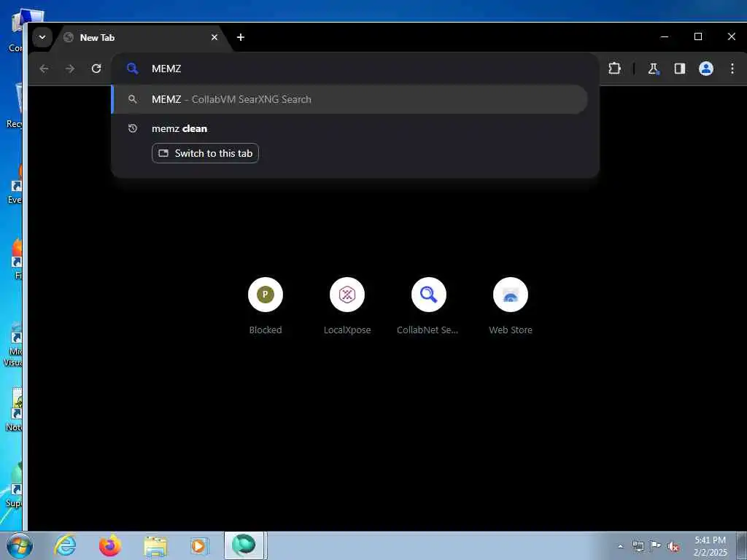Reload the current page
Viewport: 747px width, 560px height.
96,69
